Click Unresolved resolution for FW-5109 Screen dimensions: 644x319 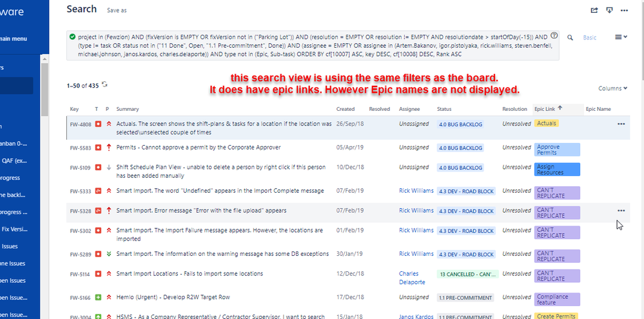[x=516, y=167]
